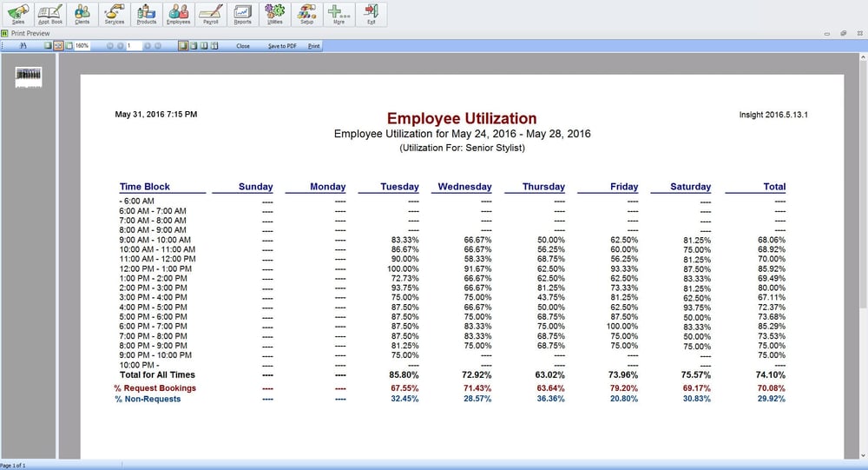Open the Payroll section

[210, 14]
